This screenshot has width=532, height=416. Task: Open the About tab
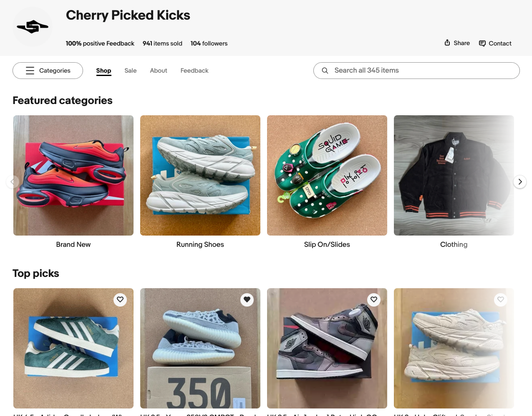[159, 71]
